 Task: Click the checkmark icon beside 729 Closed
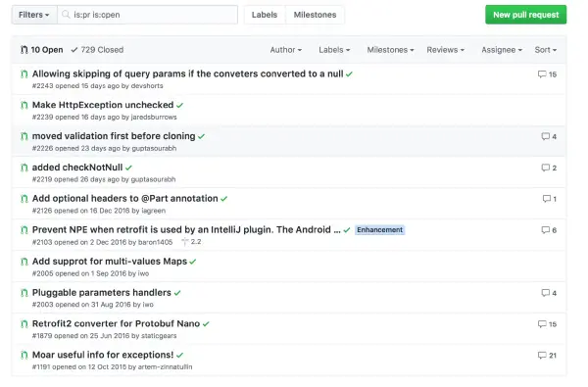(74, 50)
